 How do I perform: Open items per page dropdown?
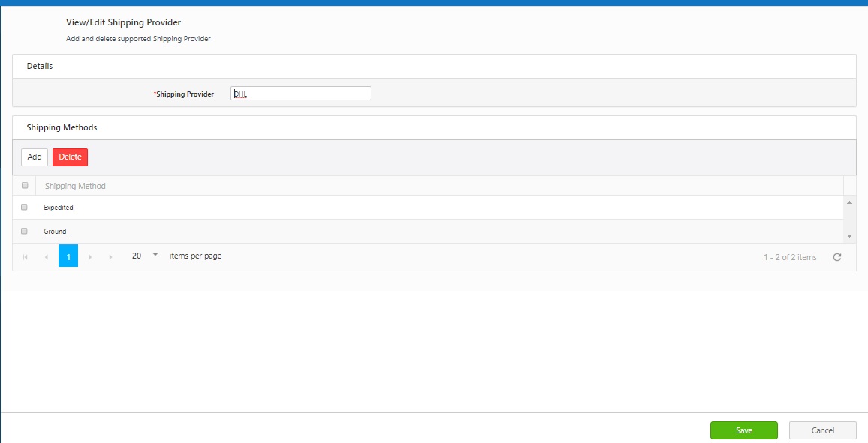tap(155, 255)
